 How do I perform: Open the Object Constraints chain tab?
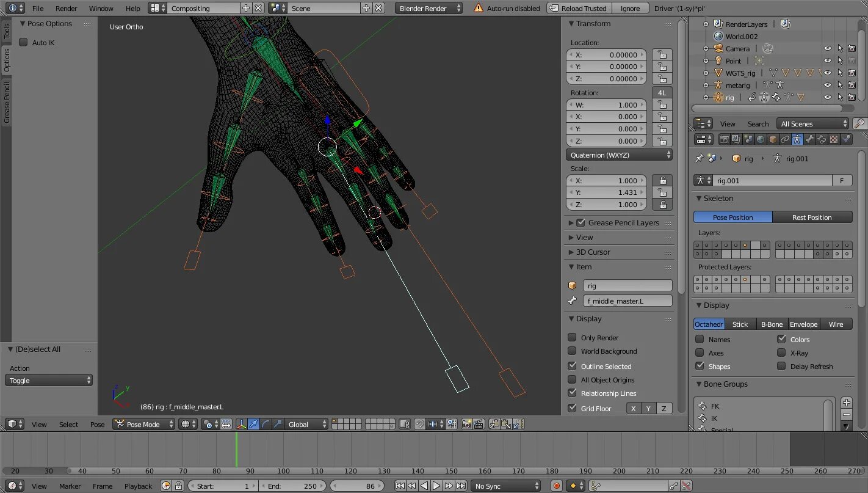click(785, 139)
